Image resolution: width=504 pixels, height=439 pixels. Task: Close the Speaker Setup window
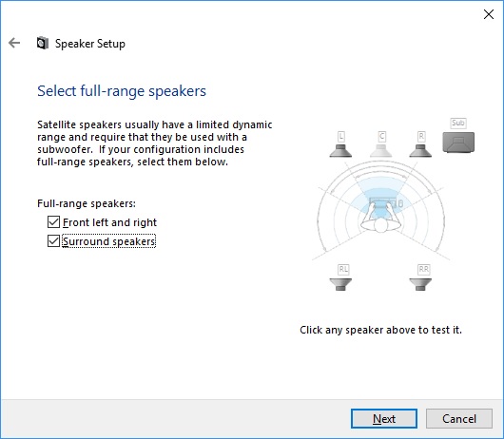(489, 14)
